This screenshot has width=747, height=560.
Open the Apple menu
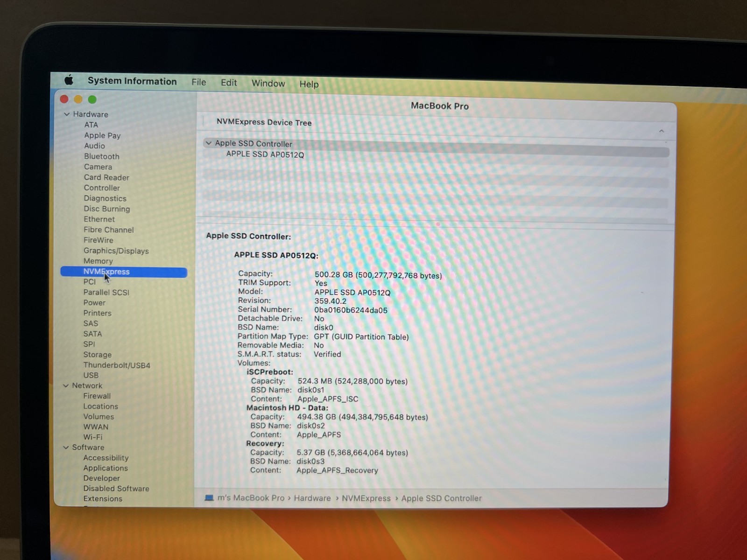click(69, 80)
